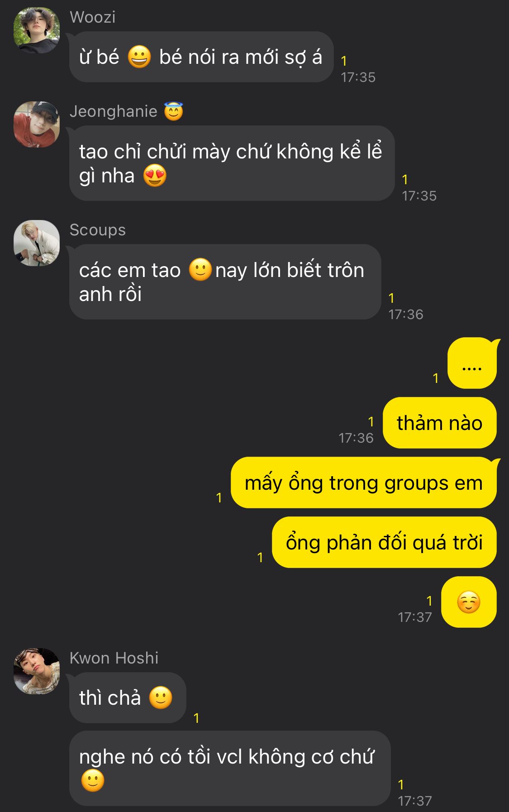
Task: Click the sender name Woozi
Action: pyautogui.click(x=93, y=17)
